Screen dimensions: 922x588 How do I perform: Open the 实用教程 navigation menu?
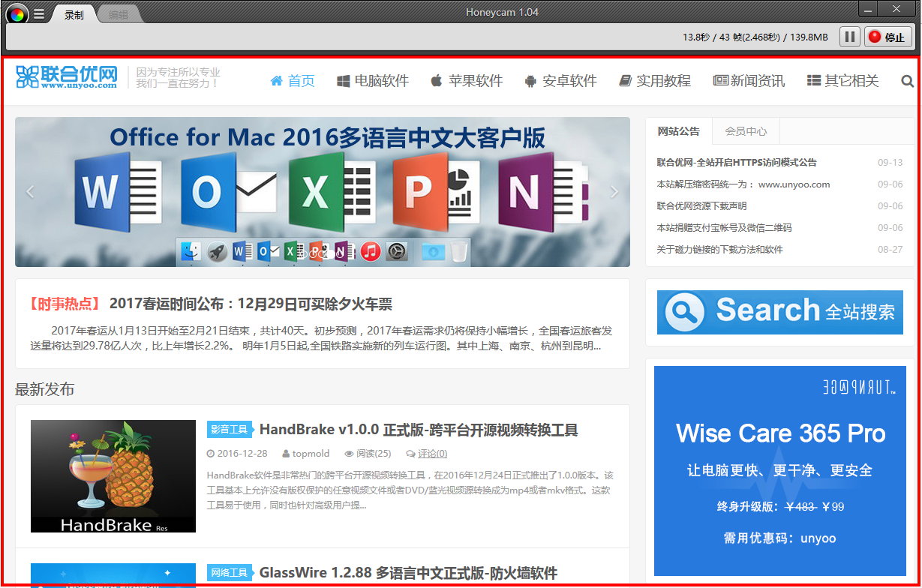655,81
